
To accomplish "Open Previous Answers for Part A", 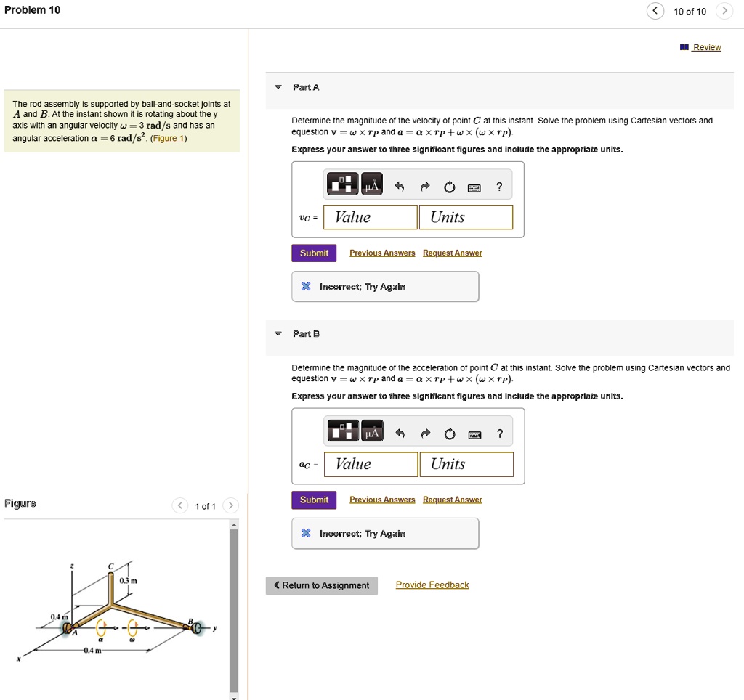I will [x=382, y=253].
